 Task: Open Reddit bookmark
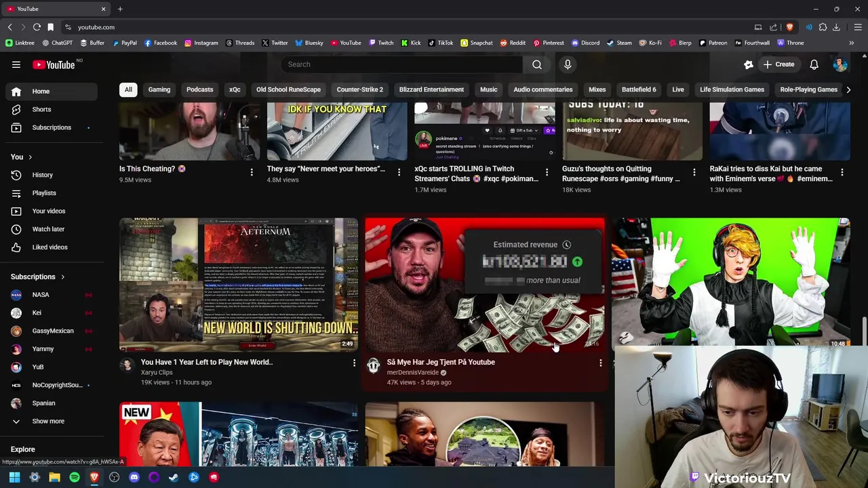513,43
